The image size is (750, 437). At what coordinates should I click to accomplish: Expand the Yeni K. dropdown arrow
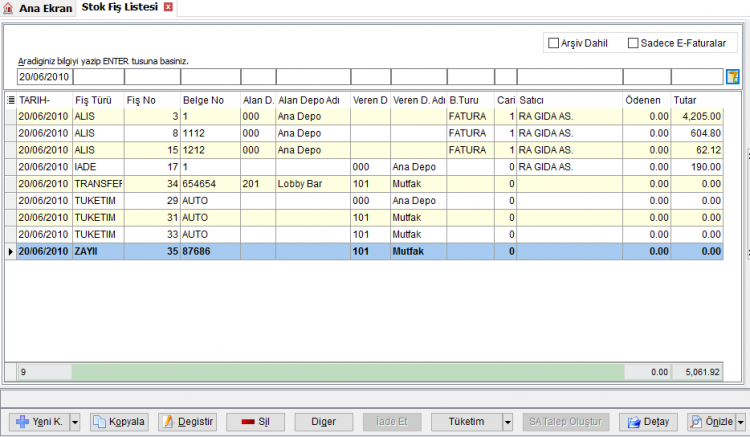pyautogui.click(x=75, y=422)
